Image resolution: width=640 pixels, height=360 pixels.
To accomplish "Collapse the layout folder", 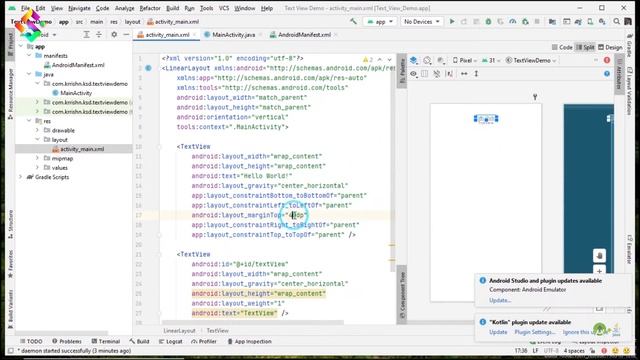I will [x=37, y=140].
